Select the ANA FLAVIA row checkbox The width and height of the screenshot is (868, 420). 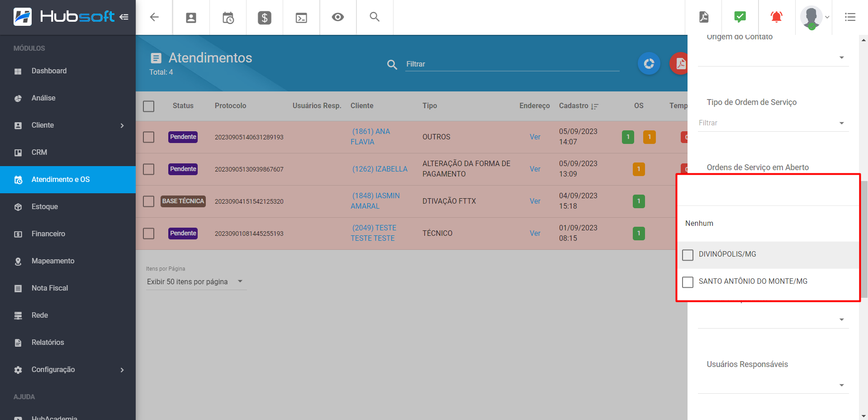[x=148, y=137]
